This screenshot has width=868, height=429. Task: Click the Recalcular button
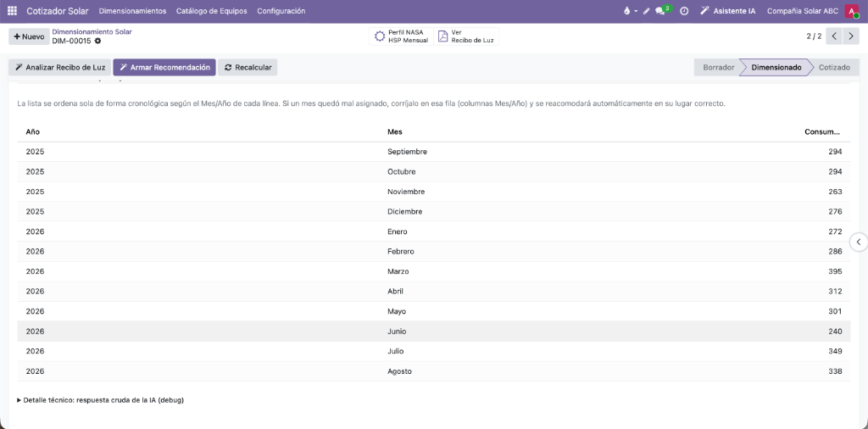tap(248, 68)
